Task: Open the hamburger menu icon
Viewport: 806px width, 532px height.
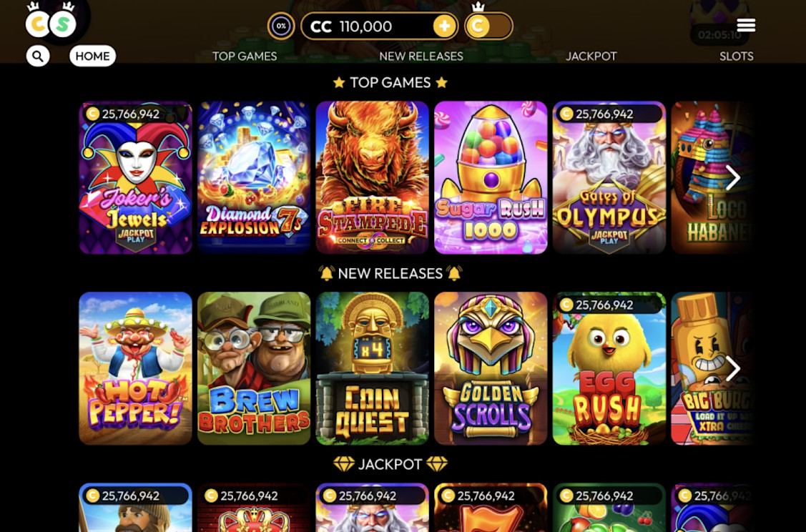Action: pyautogui.click(x=746, y=25)
